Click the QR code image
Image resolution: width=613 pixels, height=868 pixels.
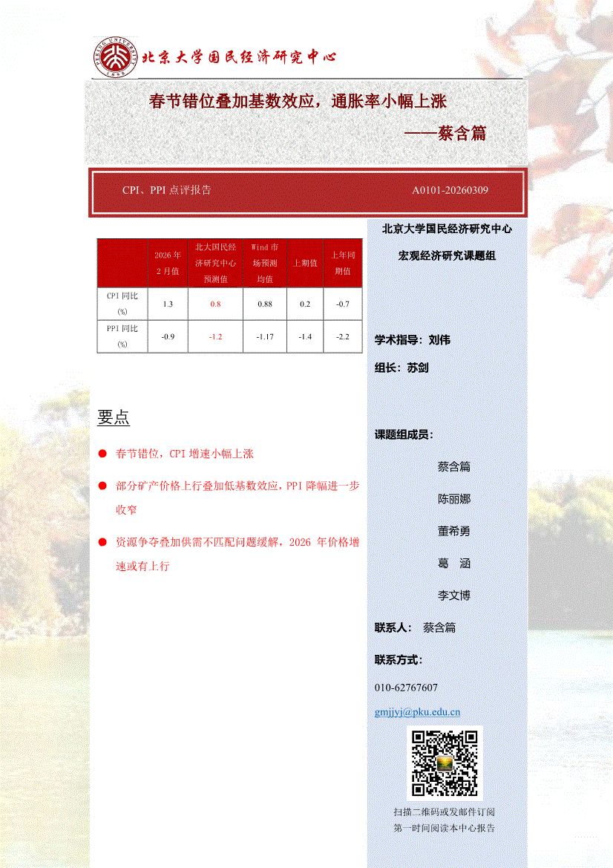445,763
